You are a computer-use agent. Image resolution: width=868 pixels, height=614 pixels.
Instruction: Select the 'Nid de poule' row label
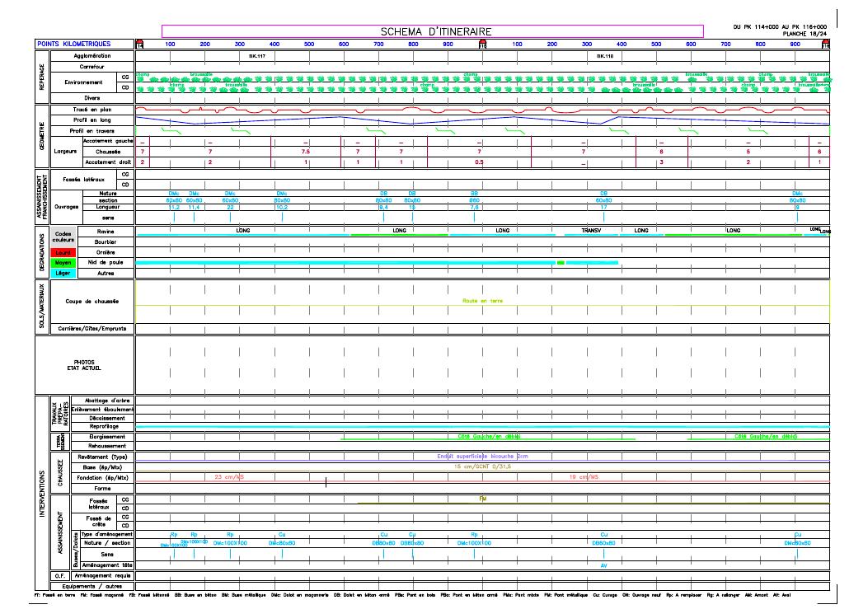(101, 262)
